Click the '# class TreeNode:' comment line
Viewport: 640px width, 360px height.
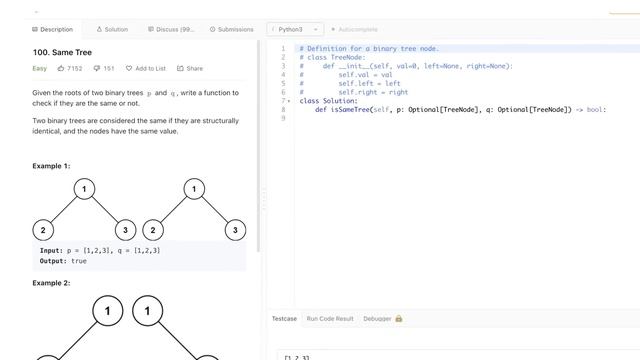332,57
